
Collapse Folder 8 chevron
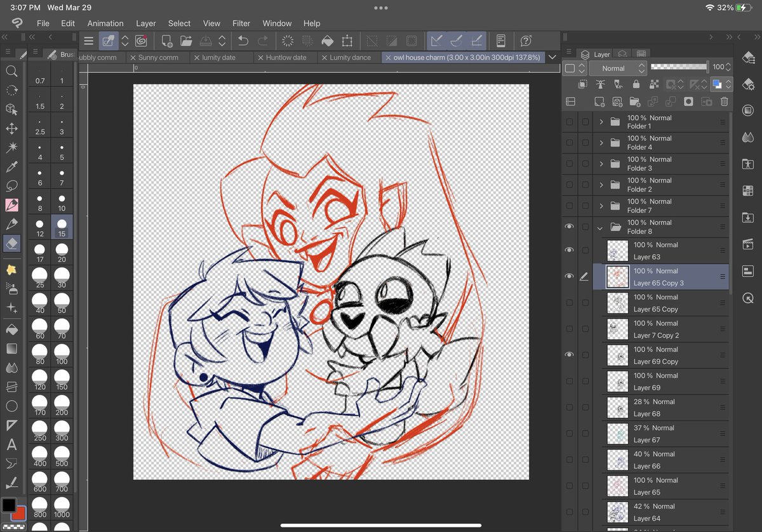click(601, 227)
